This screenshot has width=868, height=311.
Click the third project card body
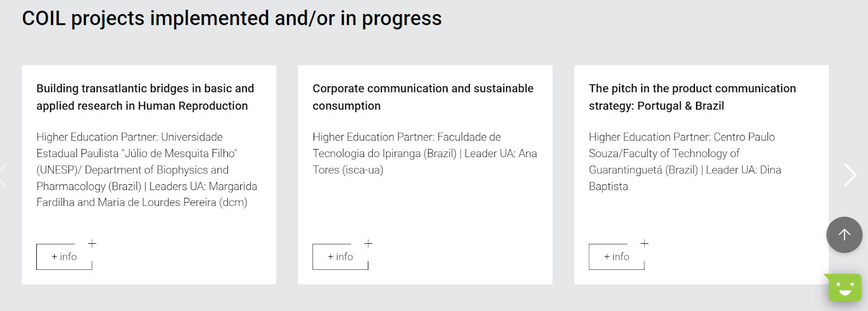pos(701,175)
